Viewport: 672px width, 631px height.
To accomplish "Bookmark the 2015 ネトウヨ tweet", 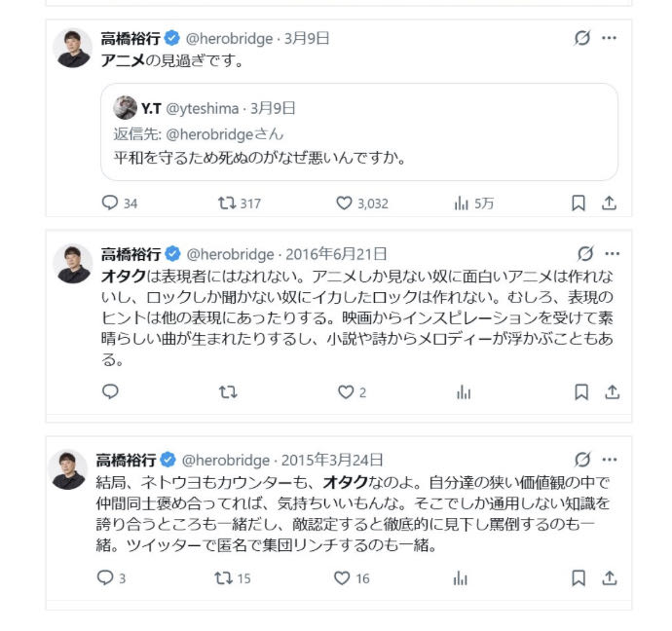I will coord(579,577).
